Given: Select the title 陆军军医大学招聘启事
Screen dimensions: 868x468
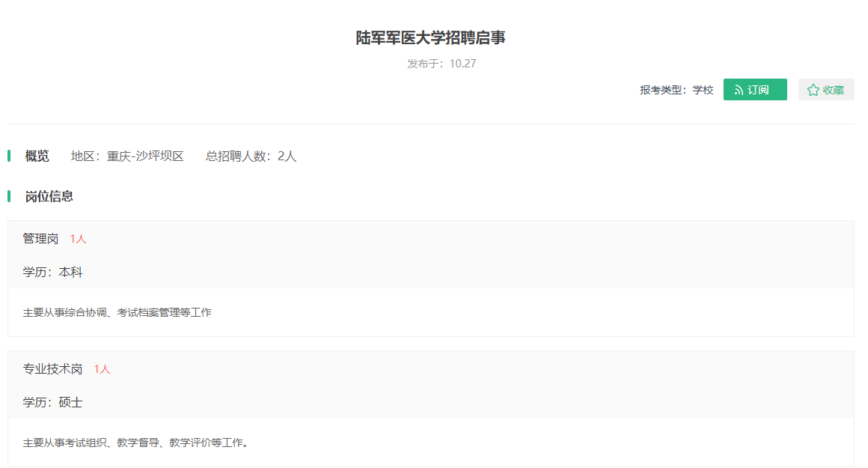Looking at the screenshot, I should pos(431,37).
